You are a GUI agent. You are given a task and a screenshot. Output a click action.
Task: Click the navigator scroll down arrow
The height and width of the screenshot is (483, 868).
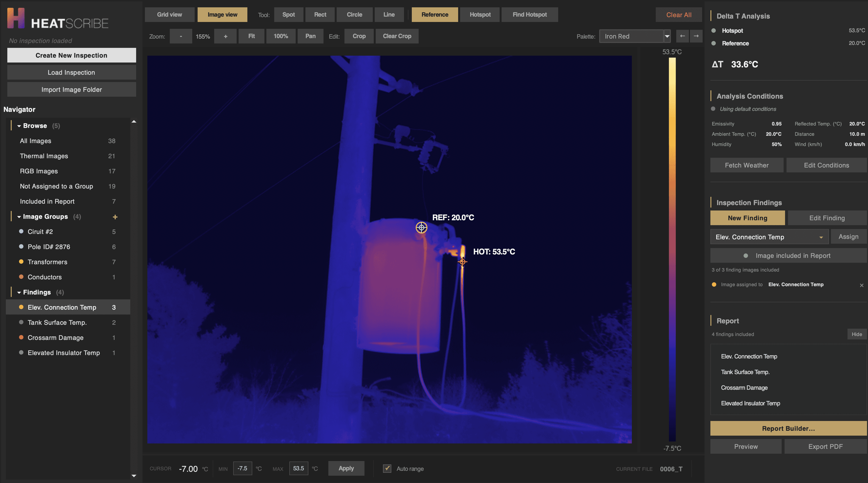pos(134,476)
